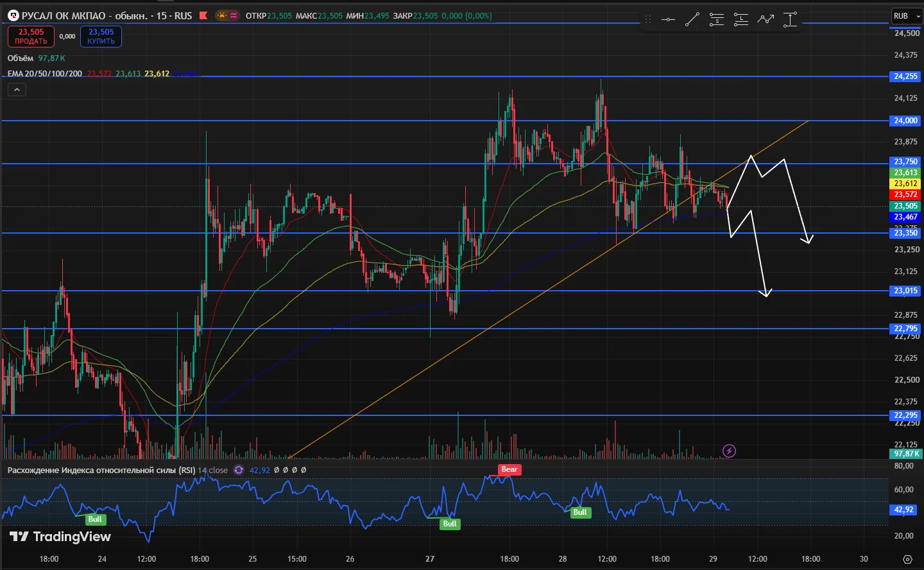This screenshot has width=924, height=570.
Task: Collapse the indicator legend with chevron
Action: coord(17,90)
